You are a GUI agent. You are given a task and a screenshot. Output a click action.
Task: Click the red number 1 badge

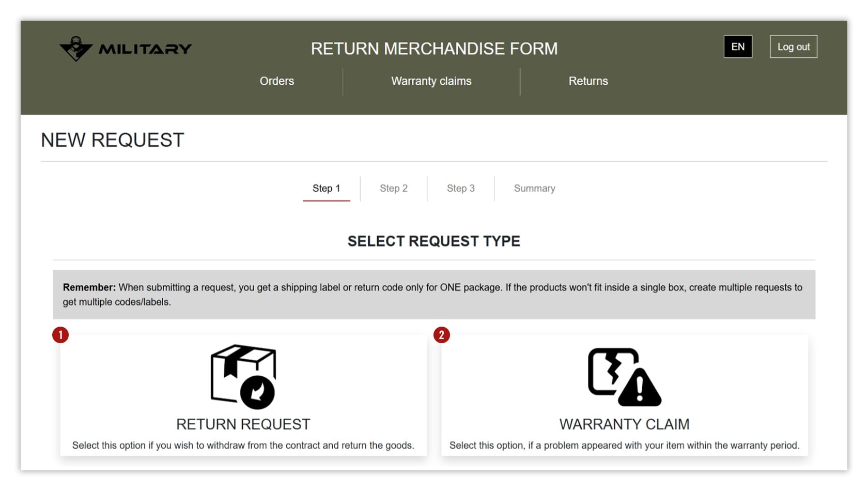60,335
